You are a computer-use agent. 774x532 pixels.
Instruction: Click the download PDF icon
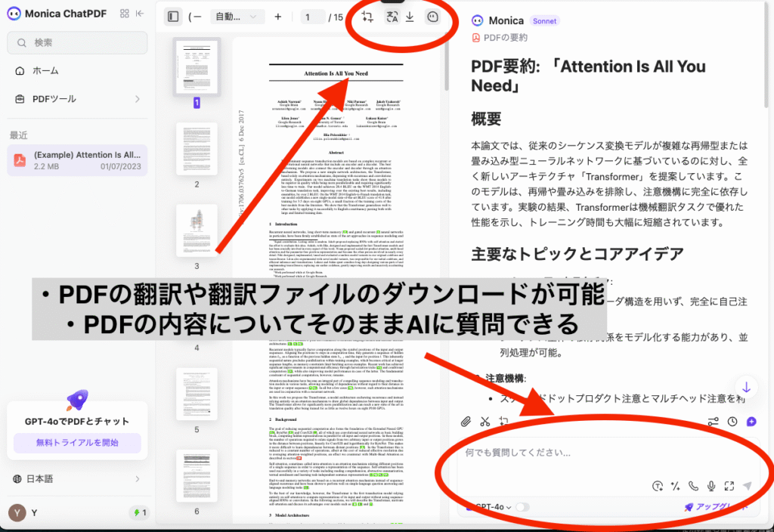pyautogui.click(x=410, y=17)
